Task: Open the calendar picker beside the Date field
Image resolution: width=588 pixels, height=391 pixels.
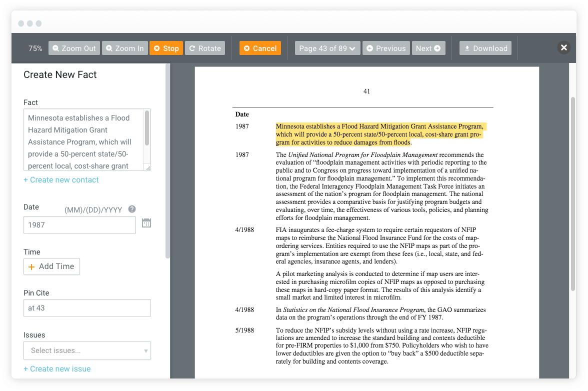Action: (146, 222)
